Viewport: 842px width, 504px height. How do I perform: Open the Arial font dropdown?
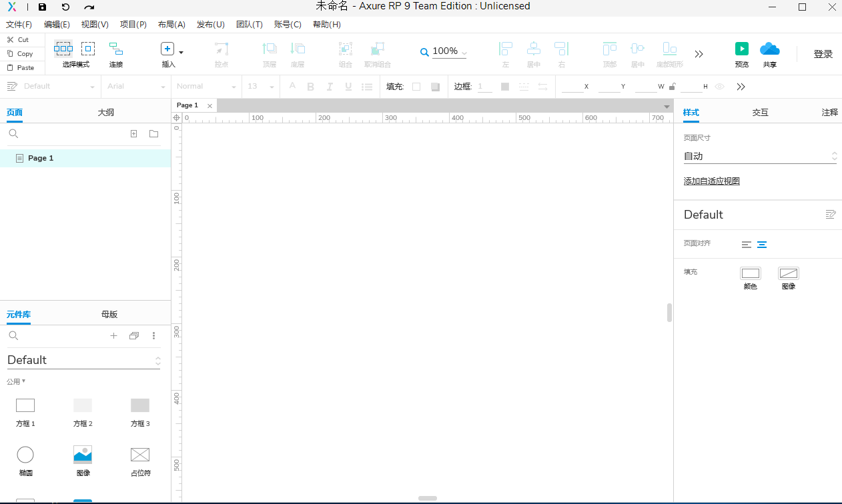click(136, 87)
